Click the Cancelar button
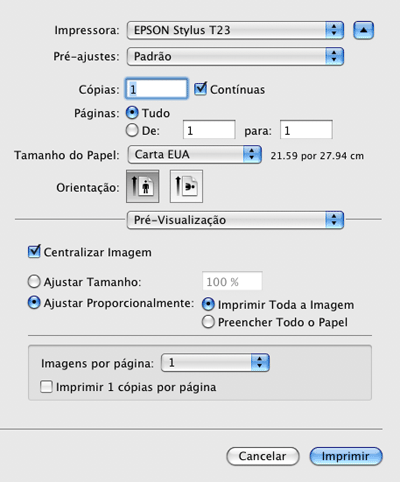Viewport: 400px width, 482px height. point(263,456)
